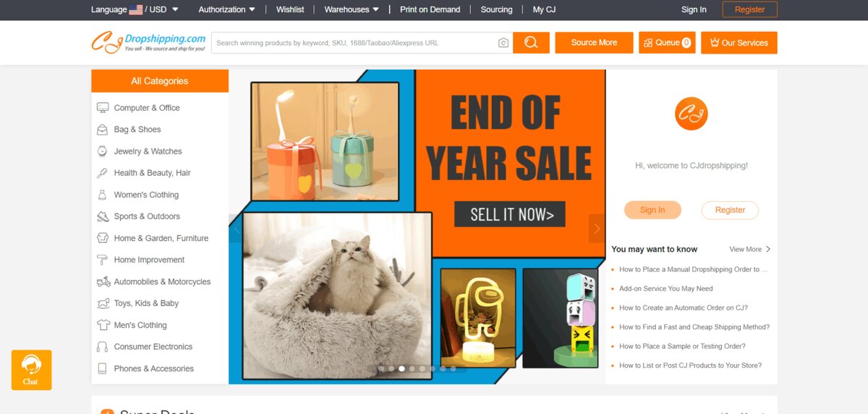Click the round CJ avatar in welcome panel
Screen dimensions: 868x414
(x=691, y=114)
